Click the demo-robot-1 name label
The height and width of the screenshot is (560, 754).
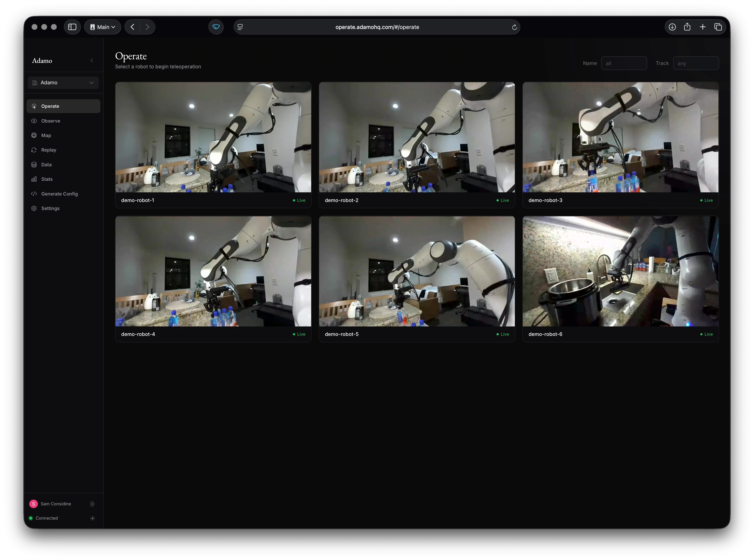pyautogui.click(x=138, y=200)
